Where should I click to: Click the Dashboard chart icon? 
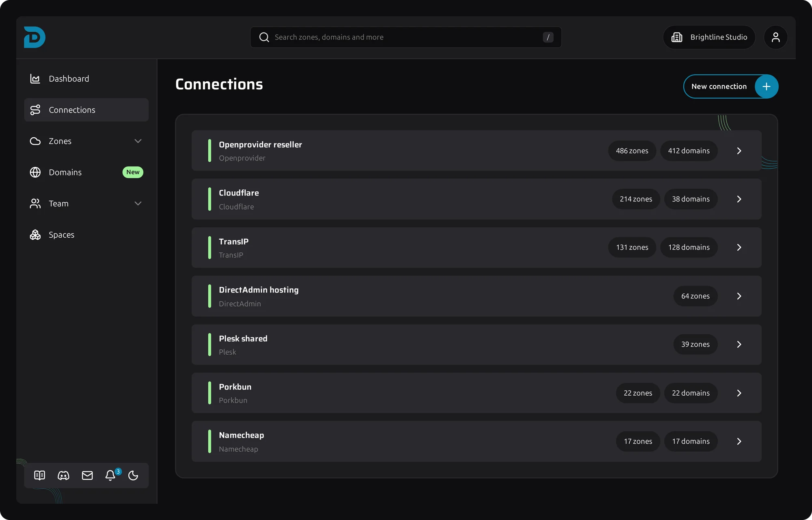(35, 79)
